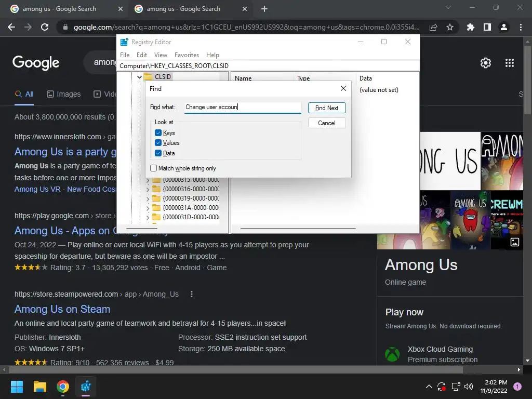Click the red crewmate Among Us thumbnail
This screenshot has width=532, height=399.
pyautogui.click(x=470, y=220)
